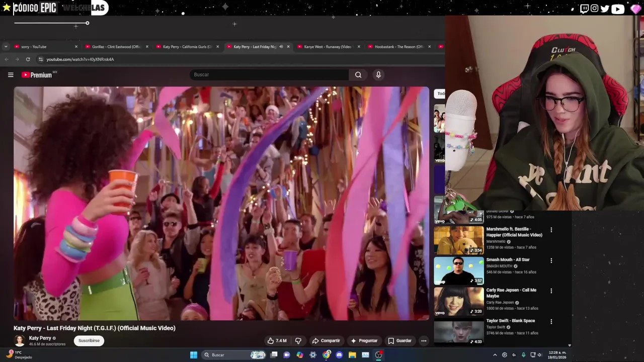Open Marshmello ft. Bastille Happier video title
This screenshot has width=644, height=362.
tap(514, 232)
